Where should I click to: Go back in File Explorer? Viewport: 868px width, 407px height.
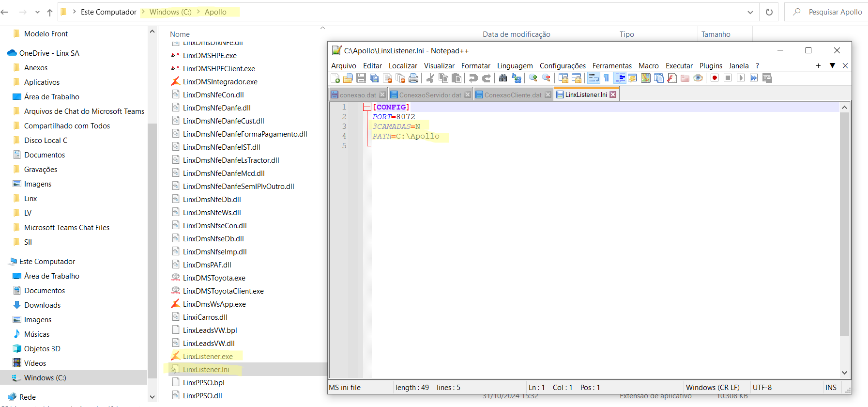tap(5, 12)
